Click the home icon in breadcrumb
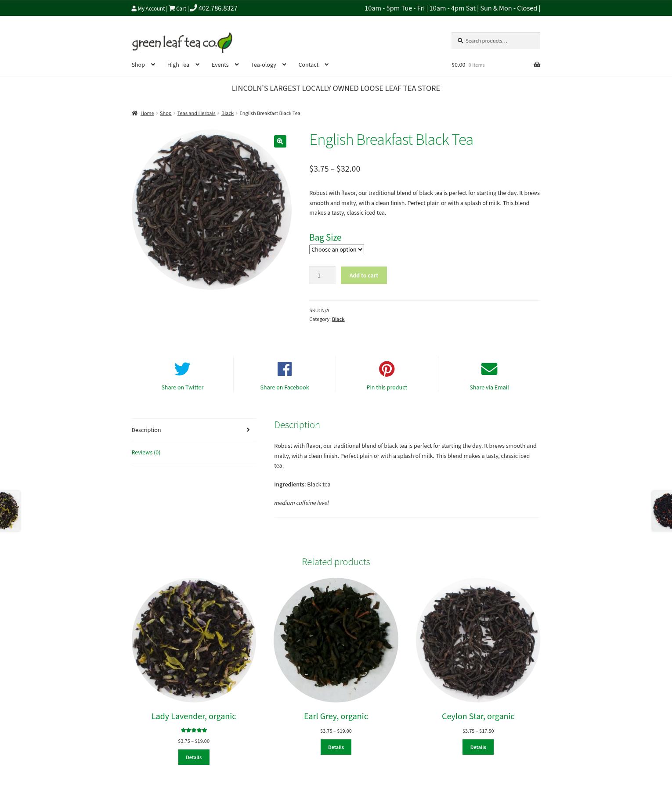The height and width of the screenshot is (785, 672). (134, 113)
